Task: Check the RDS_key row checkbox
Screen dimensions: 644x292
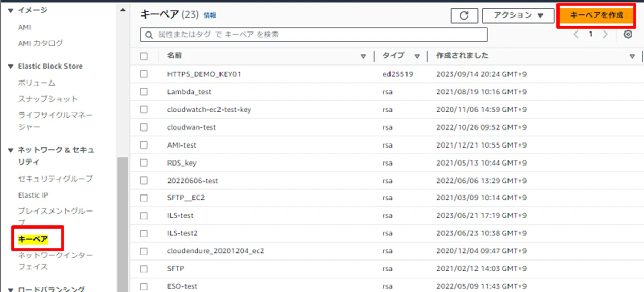Action: point(144,163)
